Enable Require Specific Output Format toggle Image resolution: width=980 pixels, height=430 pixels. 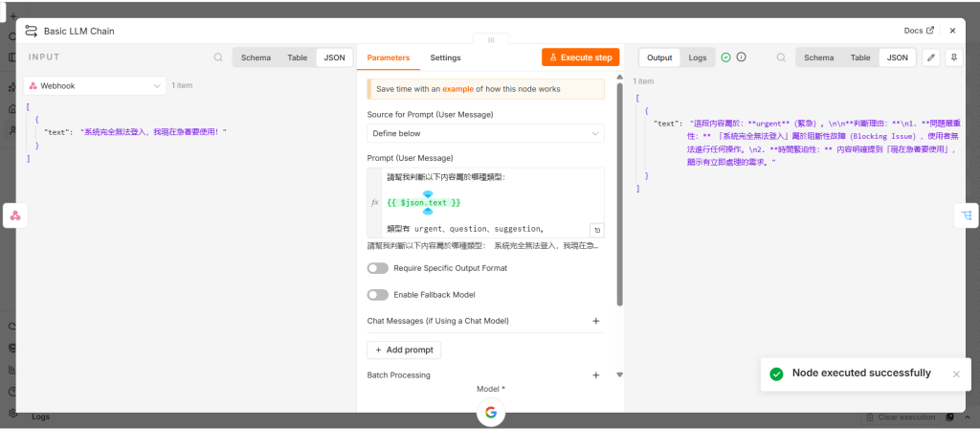click(x=377, y=268)
